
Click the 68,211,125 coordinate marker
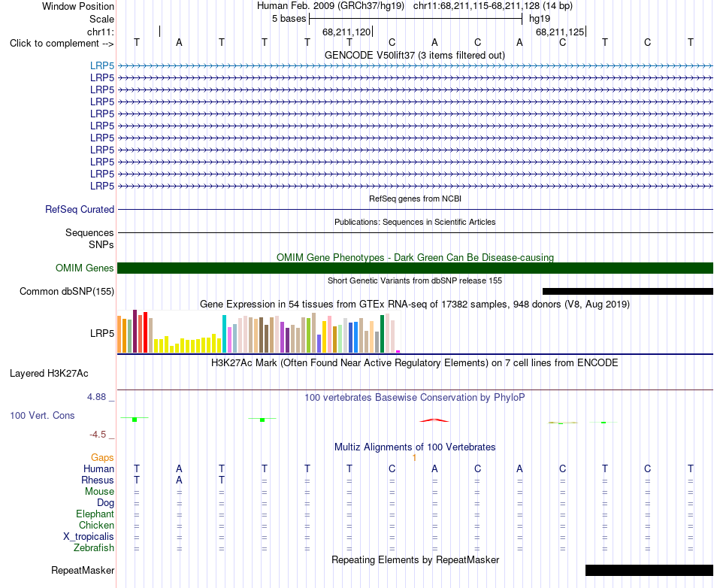tap(560, 32)
